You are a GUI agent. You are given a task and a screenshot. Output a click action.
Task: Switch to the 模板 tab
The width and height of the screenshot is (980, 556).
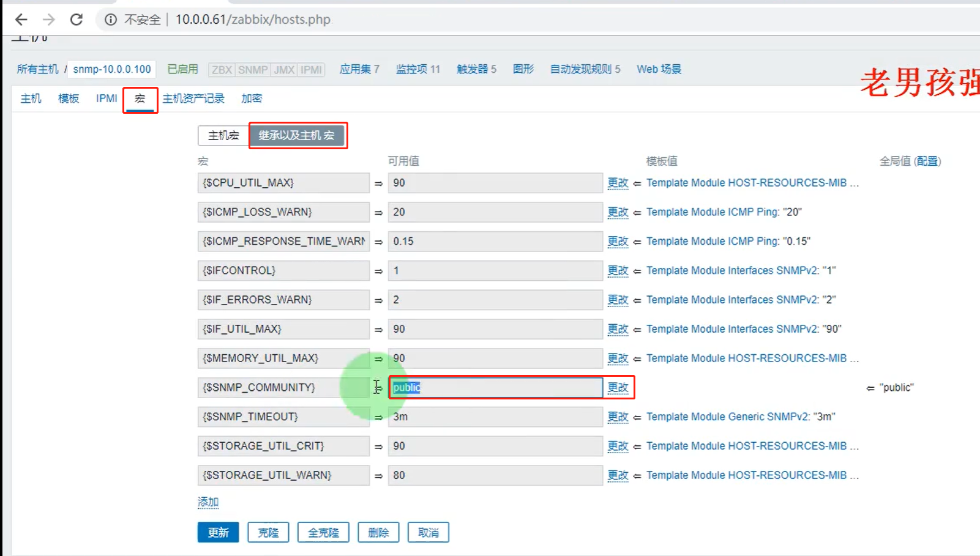[x=68, y=98]
